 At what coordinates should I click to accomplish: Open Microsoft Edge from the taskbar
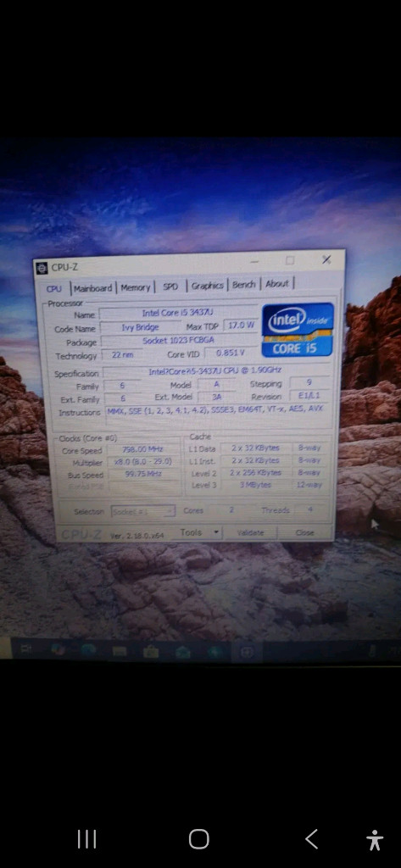89,650
